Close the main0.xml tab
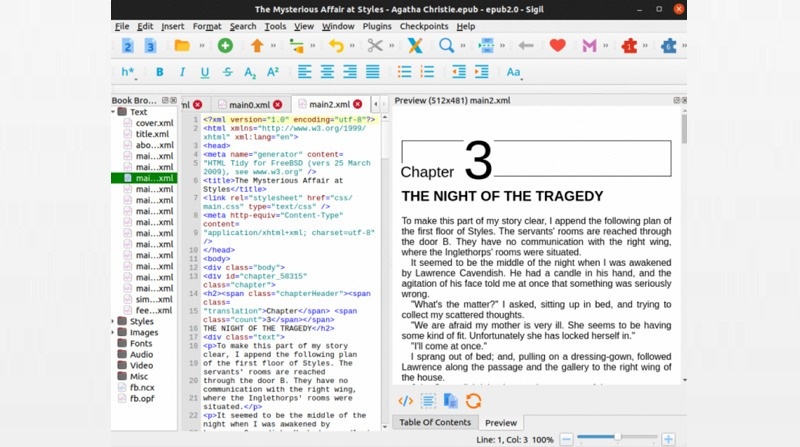The height and width of the screenshot is (447, 800). tap(278, 105)
